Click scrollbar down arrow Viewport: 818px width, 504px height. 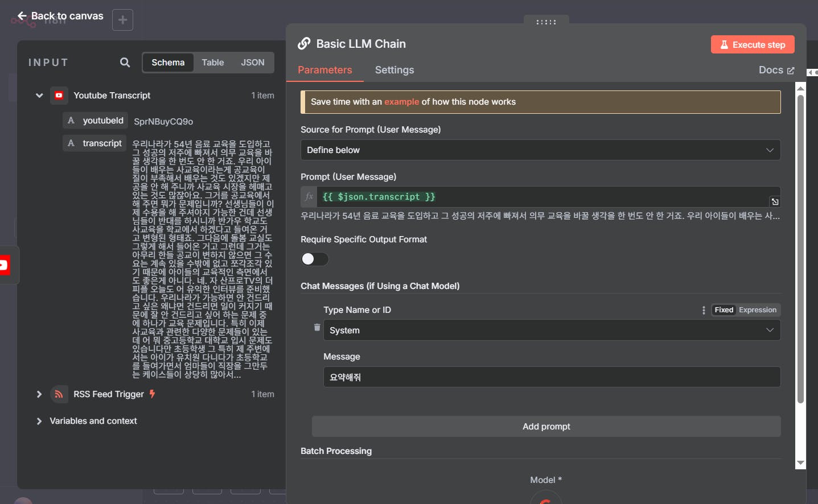point(800,463)
